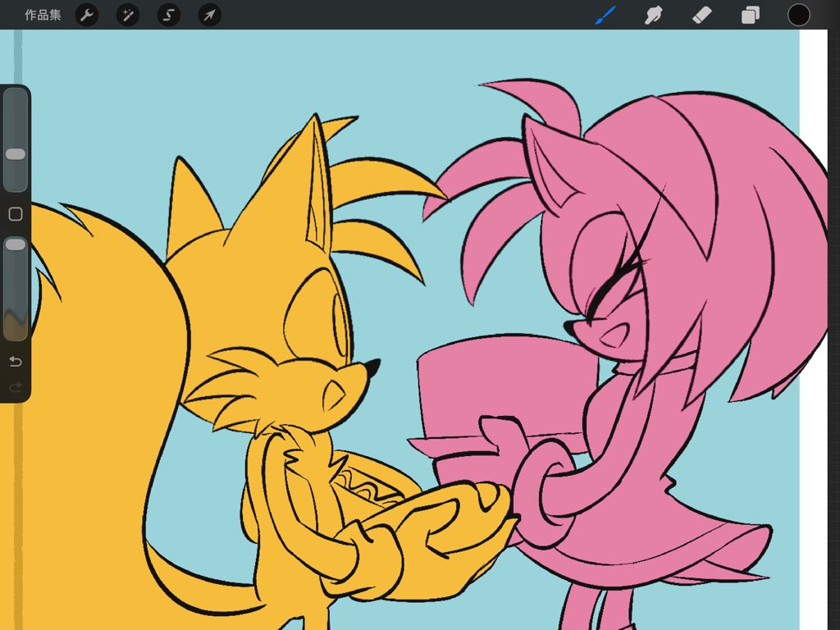Activate the Selection tool
Viewport: 840px width, 630px height.
168,15
